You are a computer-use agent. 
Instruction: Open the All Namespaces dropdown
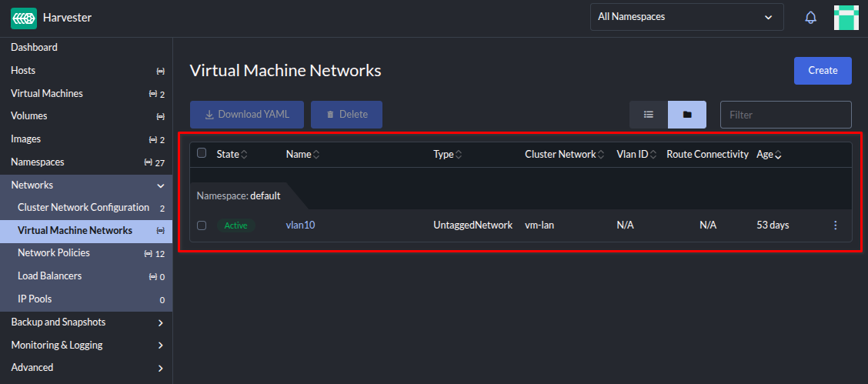(x=686, y=17)
